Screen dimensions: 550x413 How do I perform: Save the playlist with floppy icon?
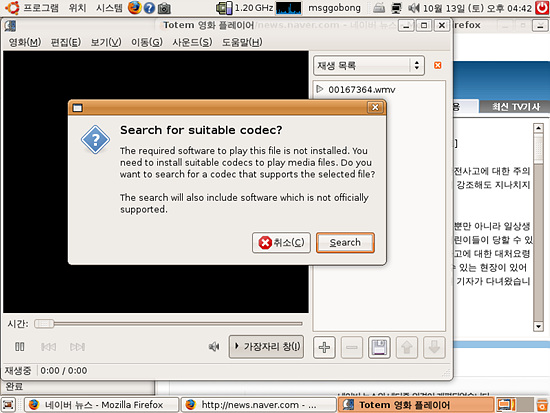(x=379, y=347)
